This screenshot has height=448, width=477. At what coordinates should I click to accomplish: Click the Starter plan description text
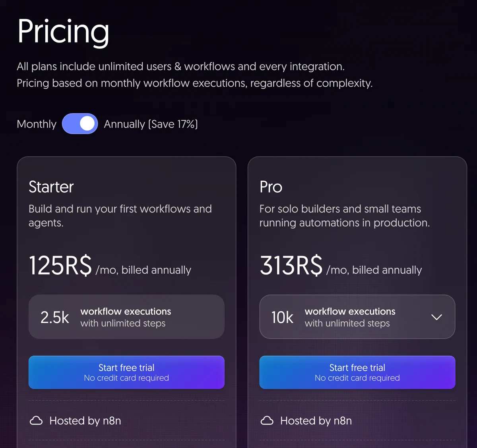pyautogui.click(x=120, y=216)
